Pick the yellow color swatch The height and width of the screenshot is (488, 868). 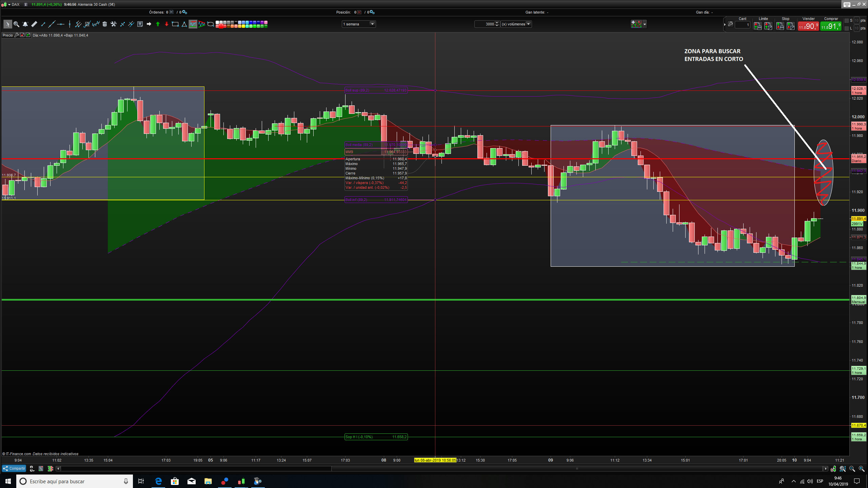coord(243,26)
